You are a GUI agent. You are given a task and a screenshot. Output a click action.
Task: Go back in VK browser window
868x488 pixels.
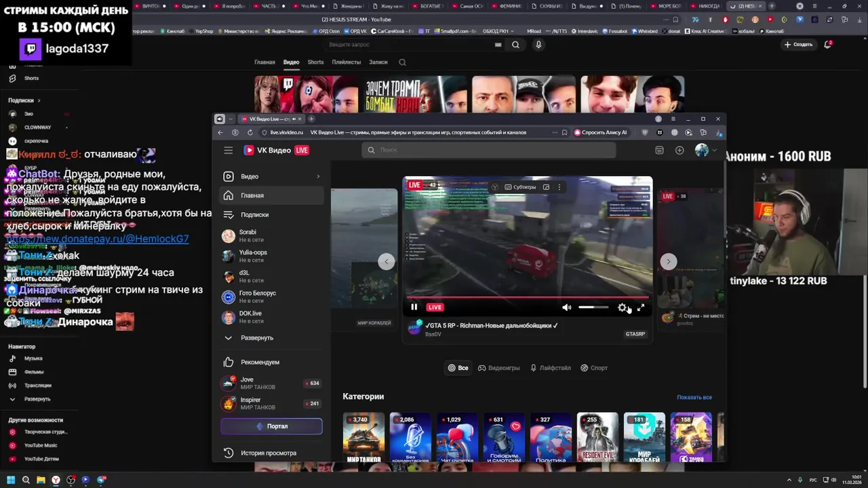[220, 133]
